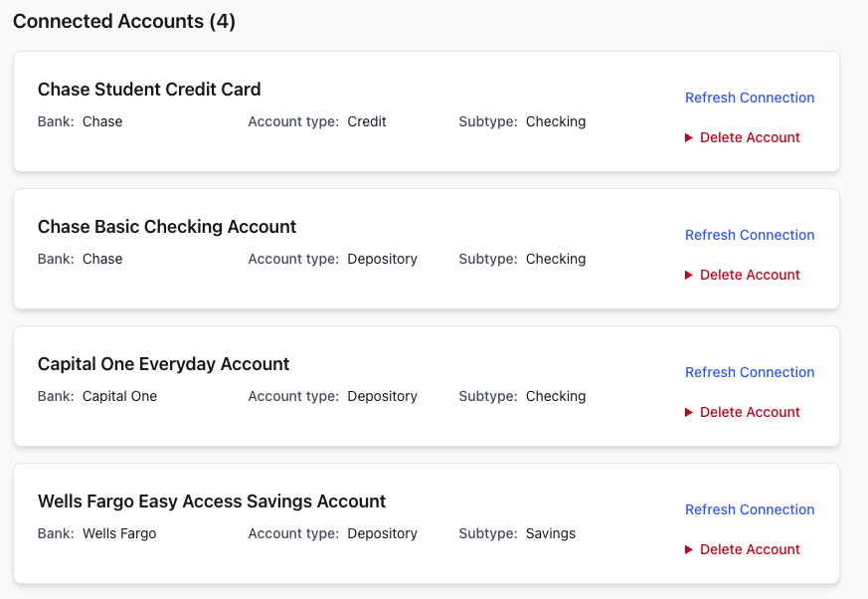Viewport: 868px width, 599px height.
Task: Click the Connected Accounts (4) header
Action: click(125, 21)
